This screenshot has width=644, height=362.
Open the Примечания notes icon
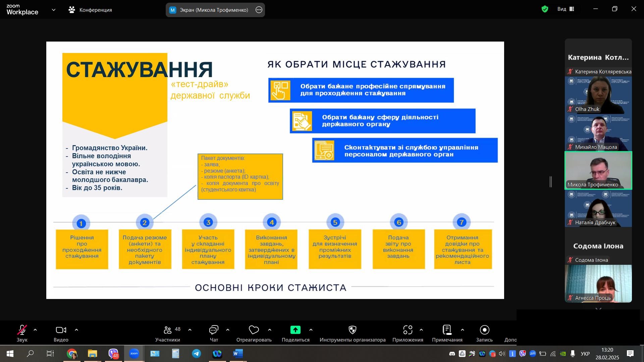tap(447, 330)
